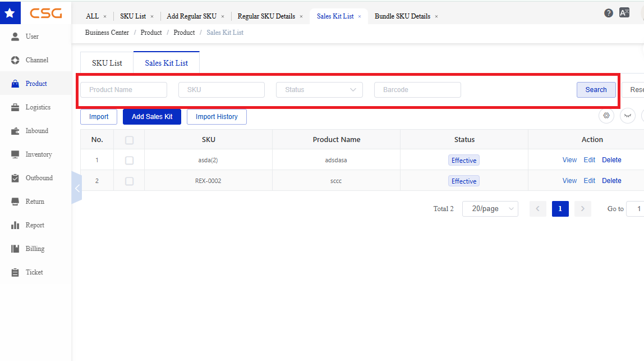The height and width of the screenshot is (361, 644).
Task: Click product name adsdasa
Action: click(336, 160)
